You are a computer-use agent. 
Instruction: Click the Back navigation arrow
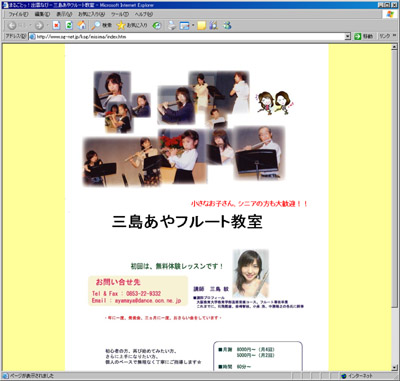click(x=12, y=25)
